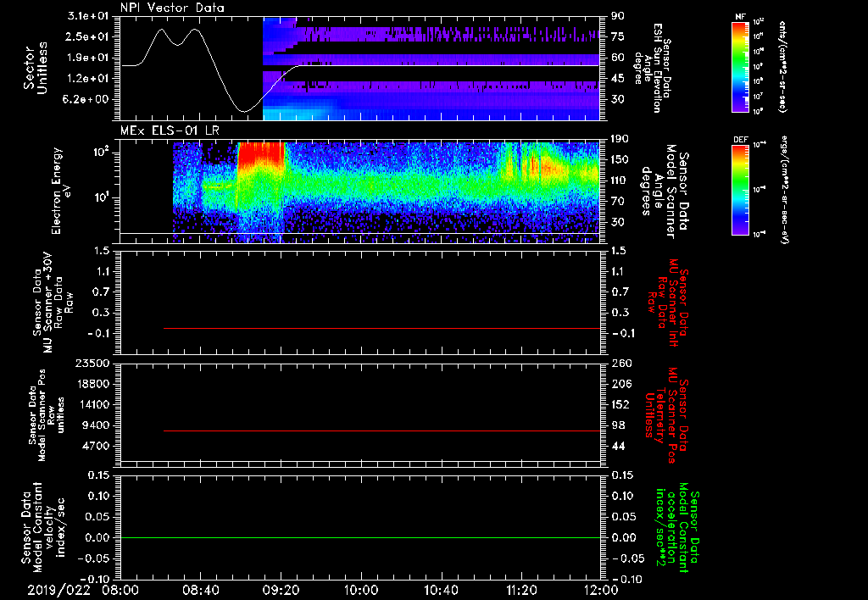The height and width of the screenshot is (600, 868).
Task: Click the '190' scanner angle tick label
Action: [x=620, y=139]
